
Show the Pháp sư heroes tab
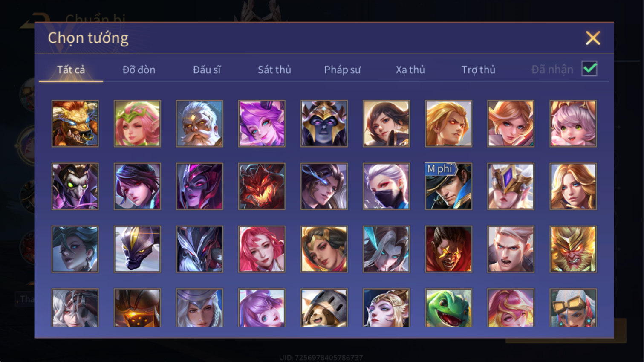point(342,70)
